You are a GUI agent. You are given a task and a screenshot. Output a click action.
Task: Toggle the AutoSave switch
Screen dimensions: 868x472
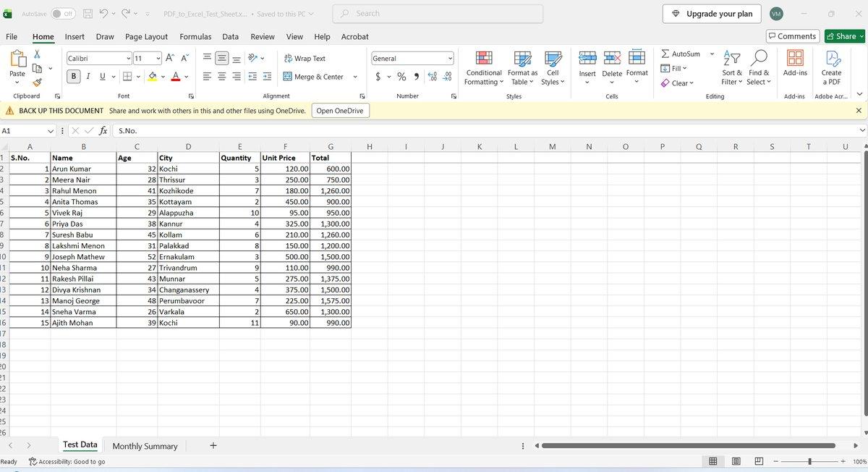coord(63,14)
